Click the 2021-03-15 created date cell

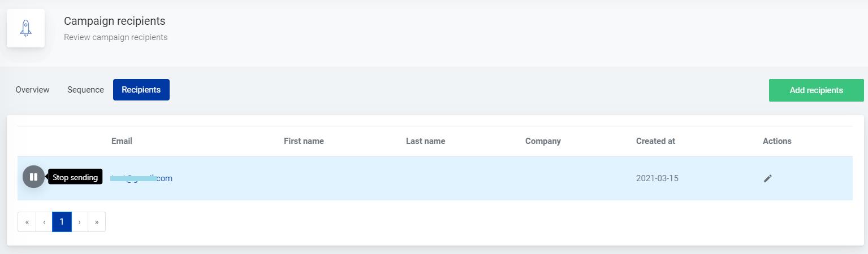click(x=657, y=178)
